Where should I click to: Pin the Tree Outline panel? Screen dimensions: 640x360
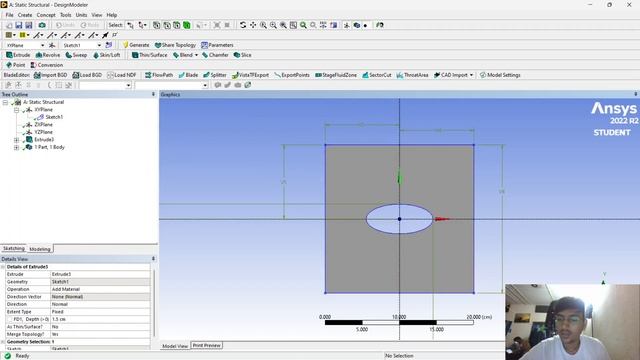pos(153,94)
